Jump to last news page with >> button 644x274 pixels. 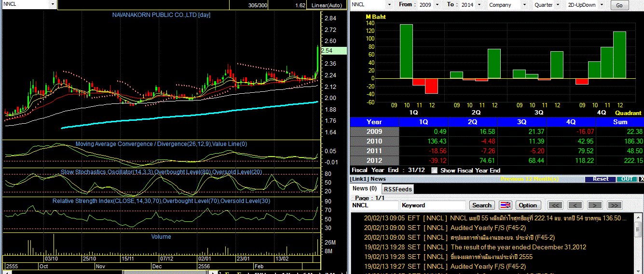tap(614, 205)
